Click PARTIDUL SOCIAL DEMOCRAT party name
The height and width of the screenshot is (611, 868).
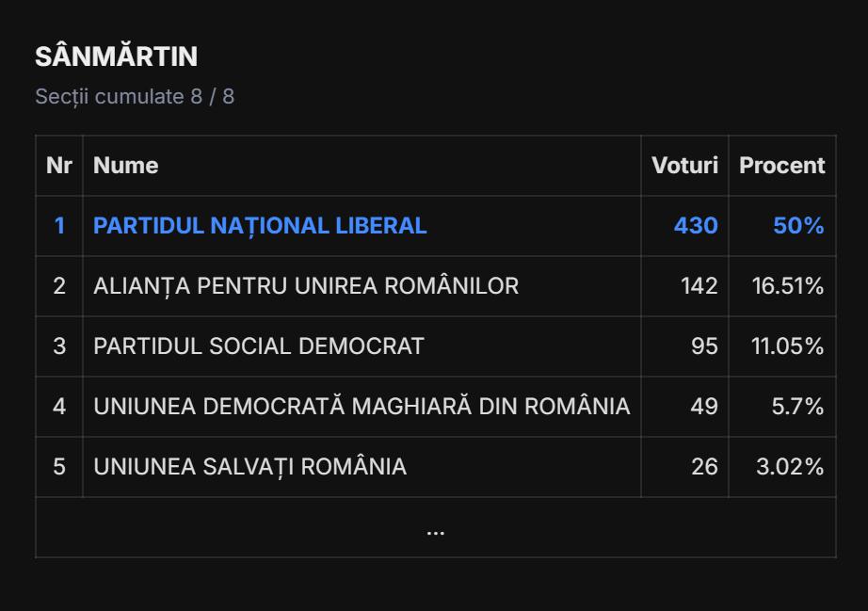pos(259,346)
